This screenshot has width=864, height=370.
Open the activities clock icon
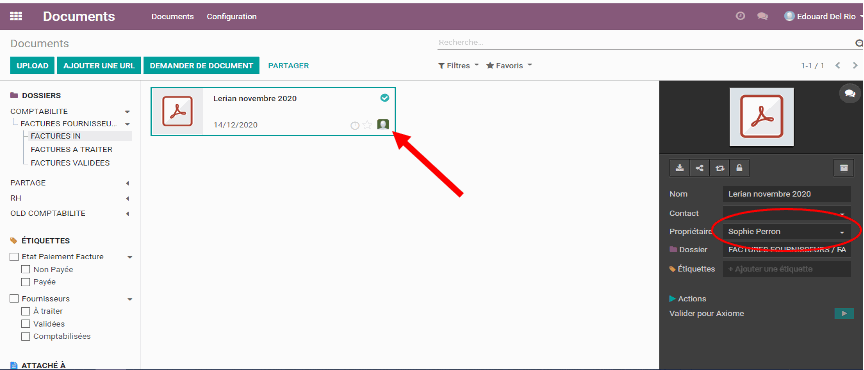point(741,17)
